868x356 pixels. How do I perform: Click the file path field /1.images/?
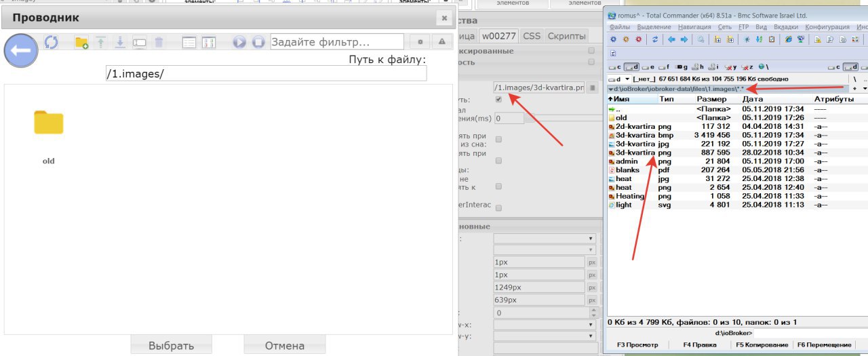click(x=266, y=73)
